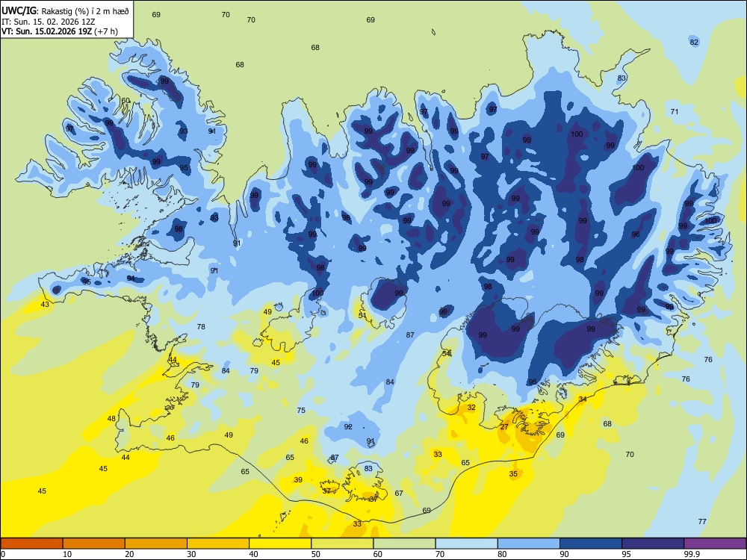Click the 50–60 yellow-green legend swatch
Screen dimensions: 747x560
(342, 544)
